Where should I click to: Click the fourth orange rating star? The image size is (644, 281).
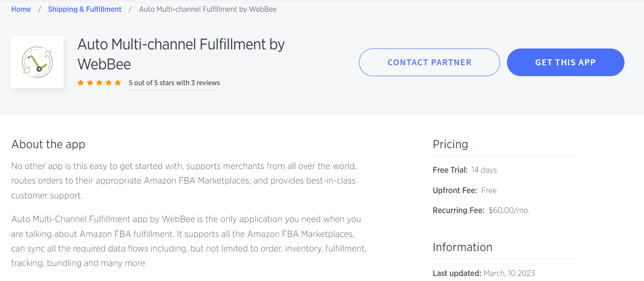[x=108, y=82]
